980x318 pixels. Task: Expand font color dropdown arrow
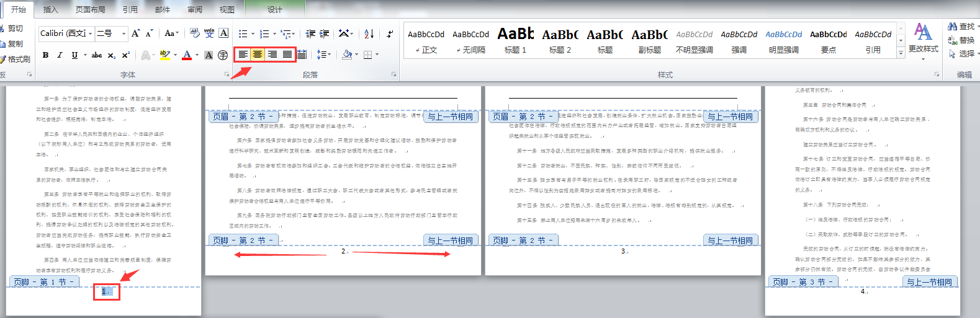point(197,55)
